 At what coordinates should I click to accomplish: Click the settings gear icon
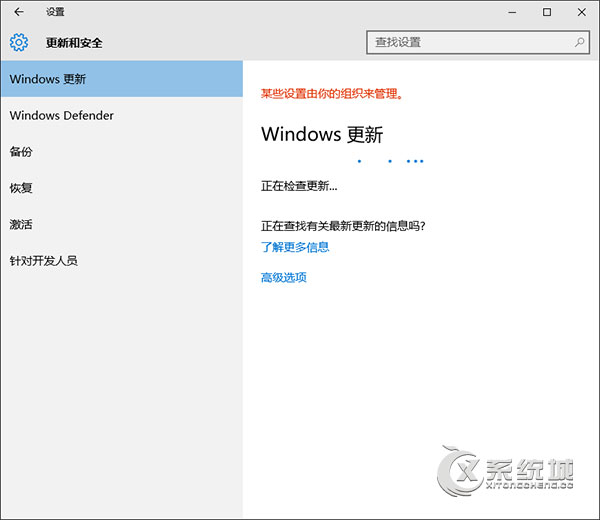point(19,42)
